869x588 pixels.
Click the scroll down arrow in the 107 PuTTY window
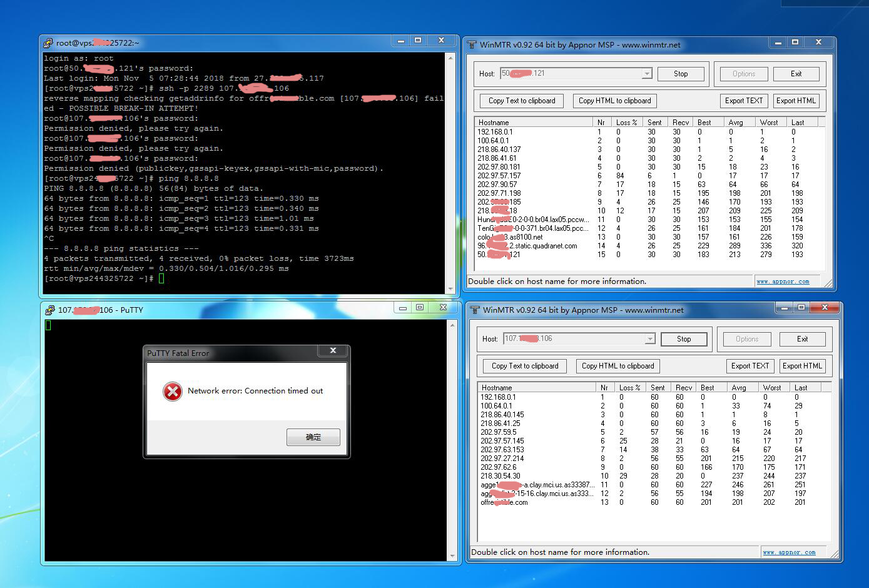pos(453,556)
